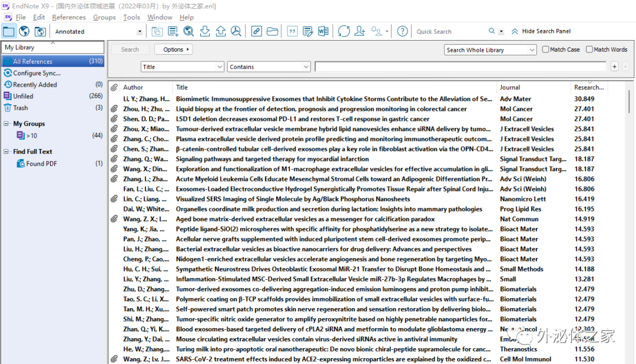Viewport: 636px width, 364px height.
Task: Open the Help question mark icon
Action: click(x=402, y=31)
